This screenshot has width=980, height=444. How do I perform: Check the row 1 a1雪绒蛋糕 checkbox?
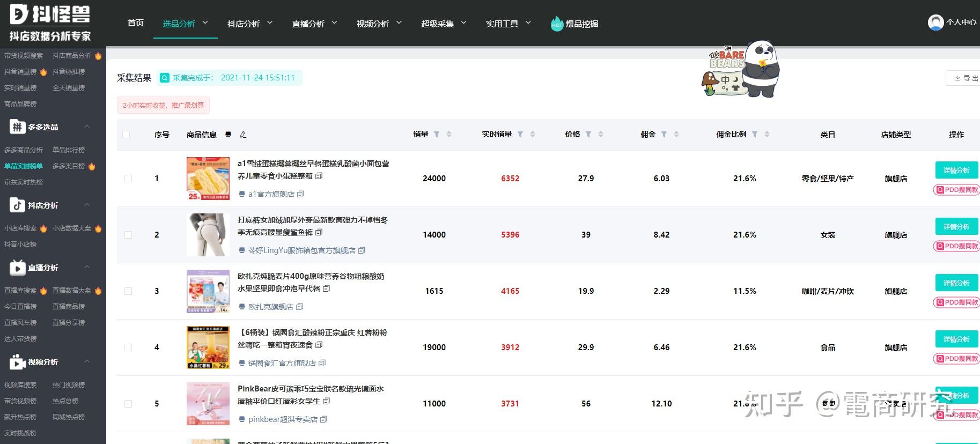128,179
